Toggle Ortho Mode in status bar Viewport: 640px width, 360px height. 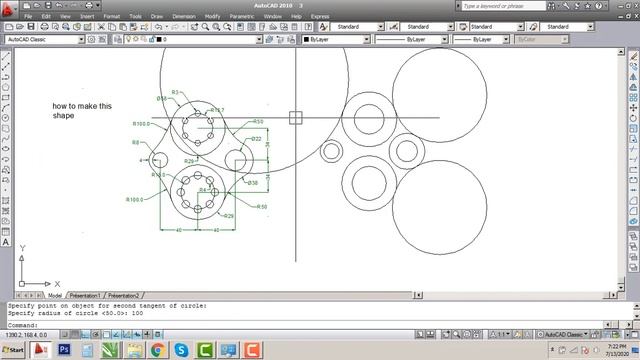[85, 335]
